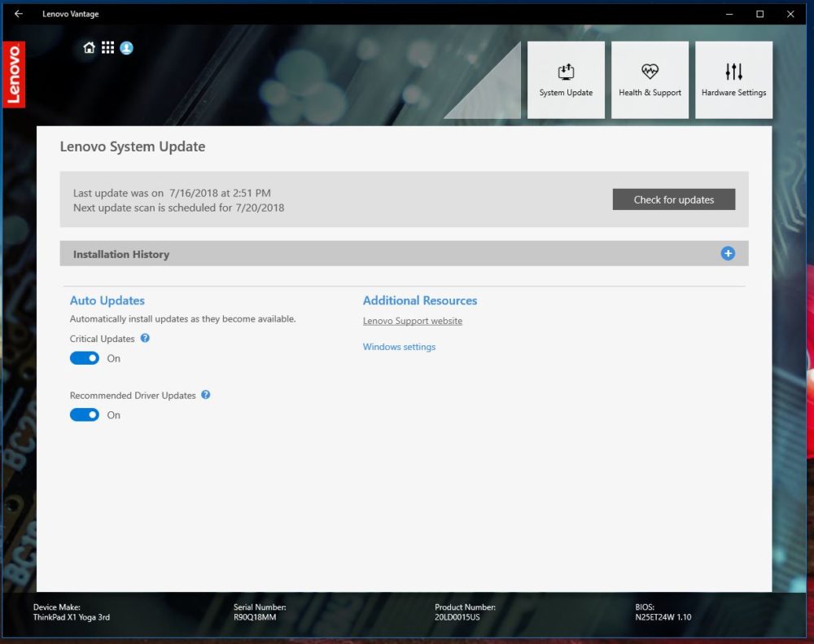Screen dimensions: 814x644
Task: Show help for Recommended Driver Updates
Action: point(206,395)
